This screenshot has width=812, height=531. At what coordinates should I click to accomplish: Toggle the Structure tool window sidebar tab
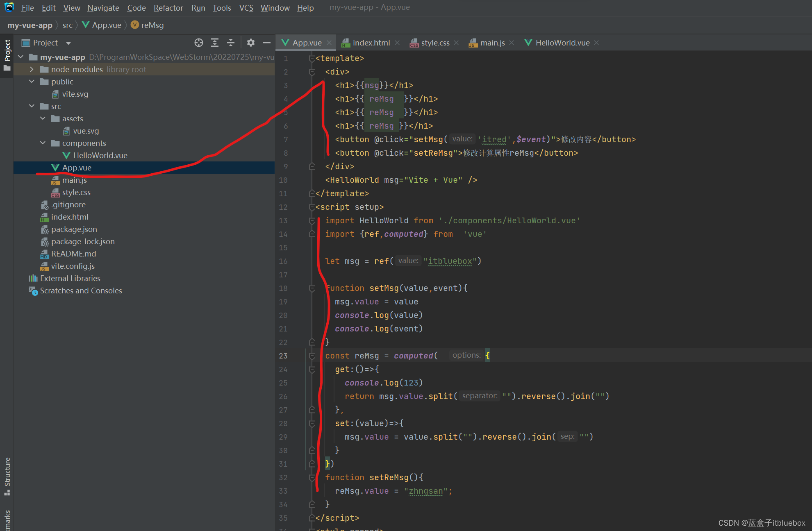coord(7,476)
